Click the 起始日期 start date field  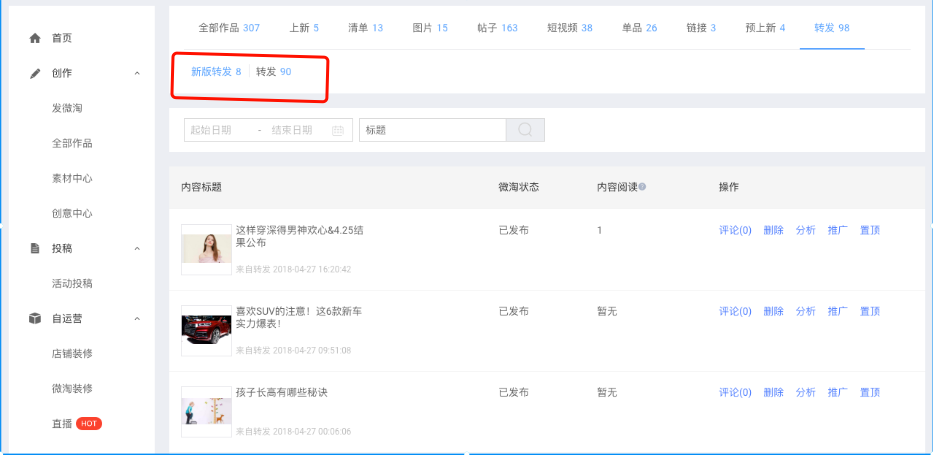click(x=218, y=130)
